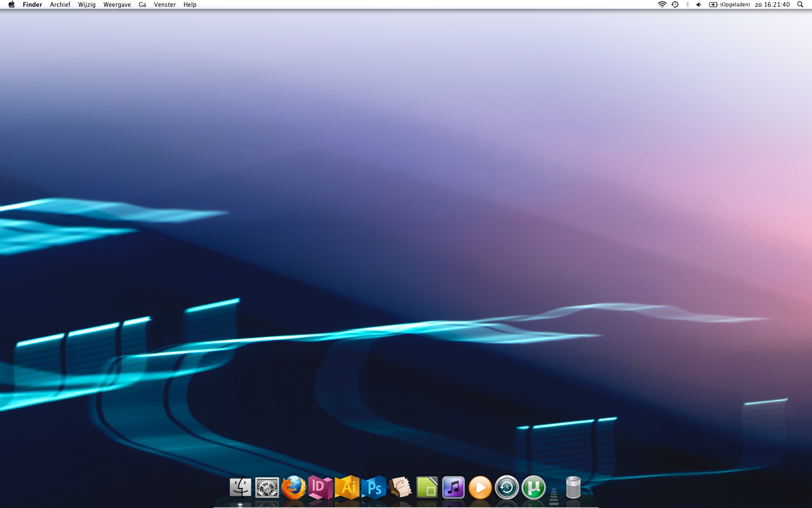Open battery status (Opgeladen) menu
The image size is (812, 508).
(x=729, y=5)
